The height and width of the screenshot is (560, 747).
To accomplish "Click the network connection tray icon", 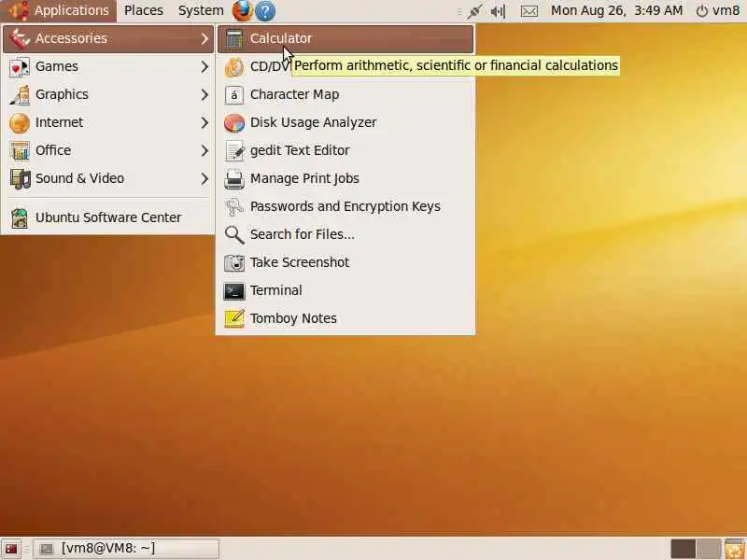I will [x=474, y=11].
